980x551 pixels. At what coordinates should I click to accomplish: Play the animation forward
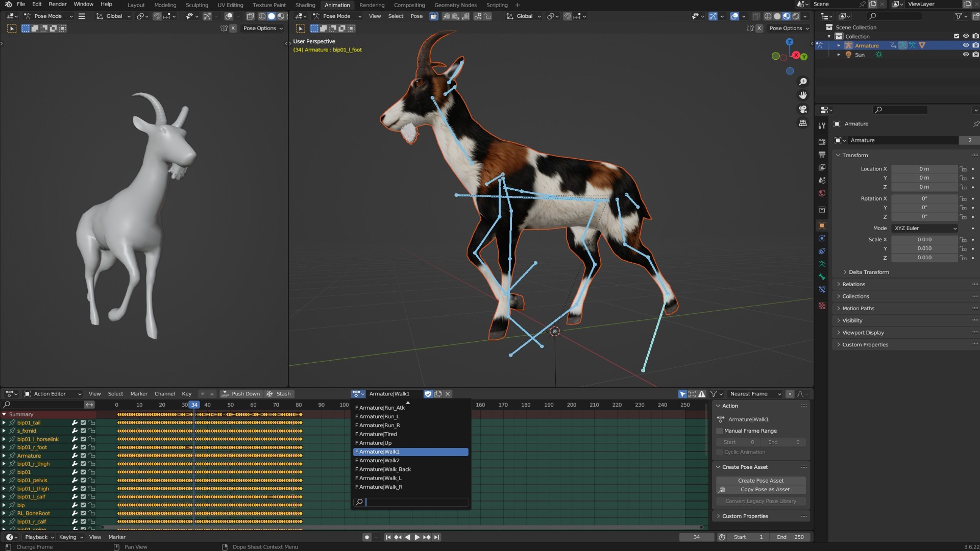point(417,537)
